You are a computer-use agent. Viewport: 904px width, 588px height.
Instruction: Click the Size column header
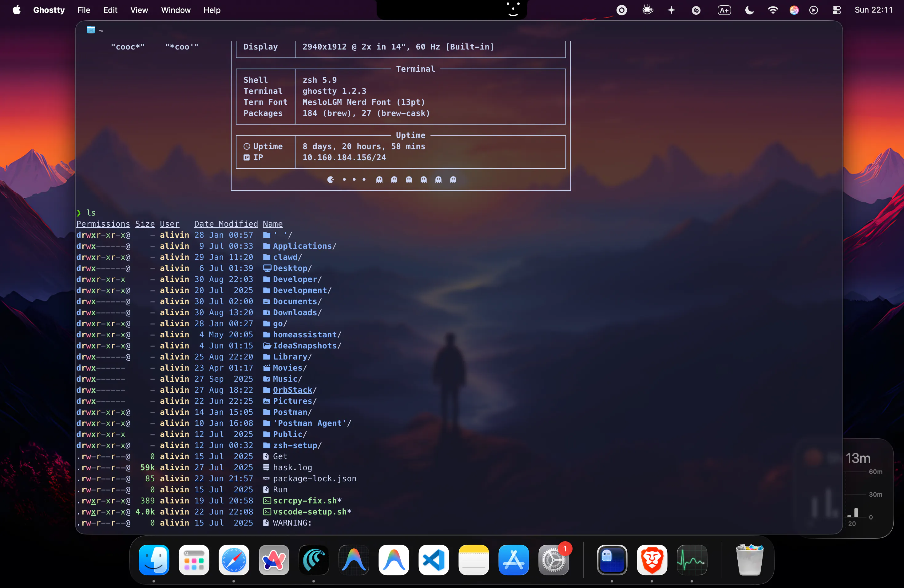point(145,224)
